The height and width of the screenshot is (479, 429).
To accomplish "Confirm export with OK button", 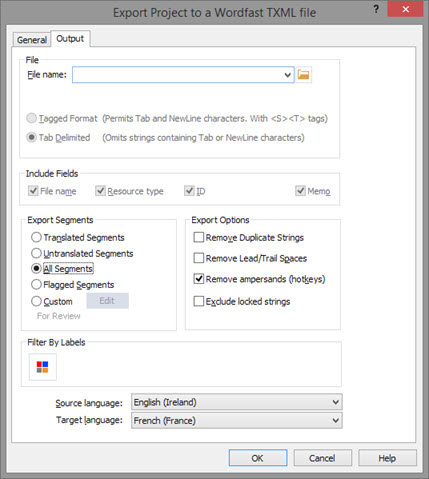I will [258, 458].
